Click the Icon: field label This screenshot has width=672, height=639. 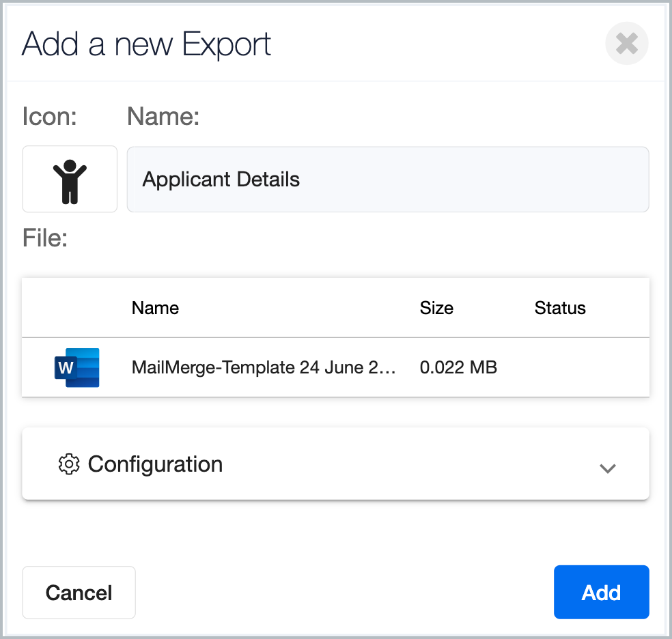49,116
